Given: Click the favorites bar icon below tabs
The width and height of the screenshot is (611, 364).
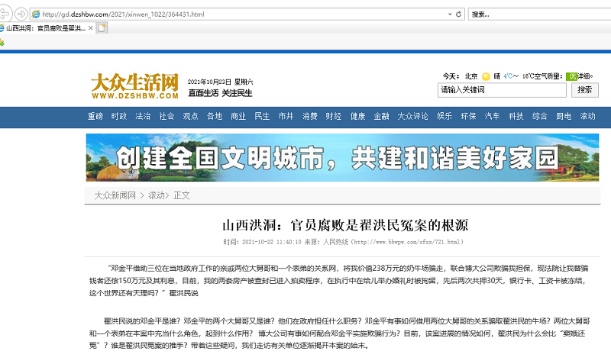Looking at the screenshot, I should tap(3, 43).
